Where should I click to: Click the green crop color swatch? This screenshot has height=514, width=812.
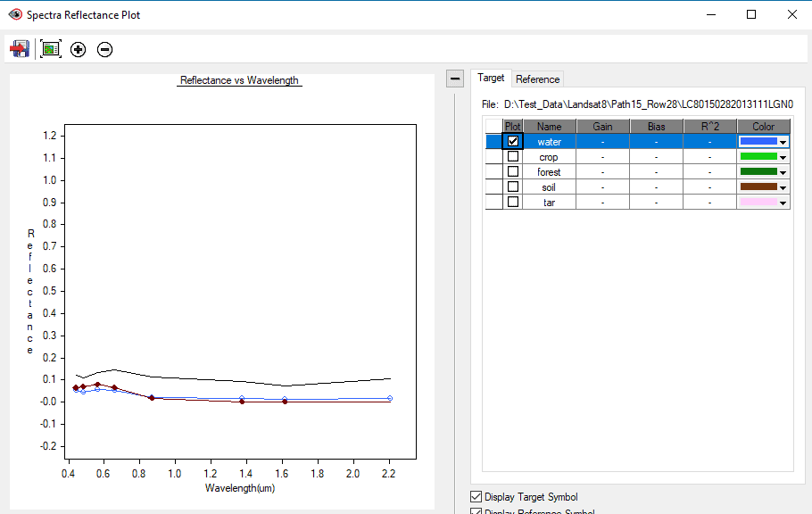[758, 156]
